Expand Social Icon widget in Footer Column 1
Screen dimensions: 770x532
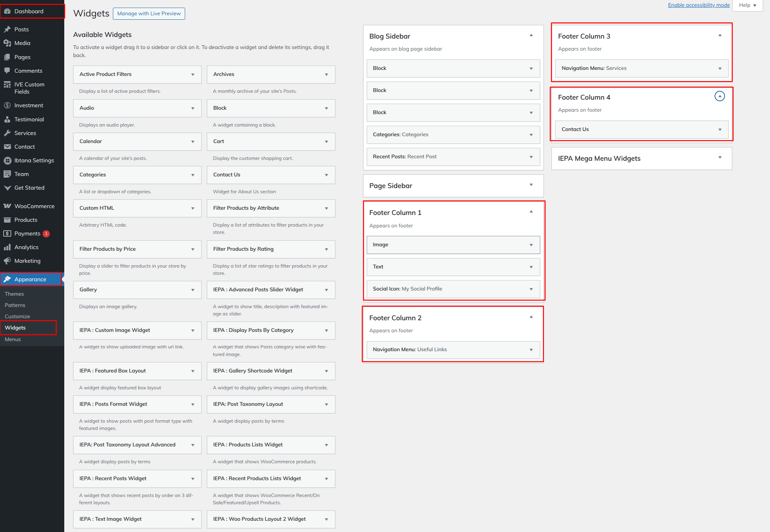(531, 289)
